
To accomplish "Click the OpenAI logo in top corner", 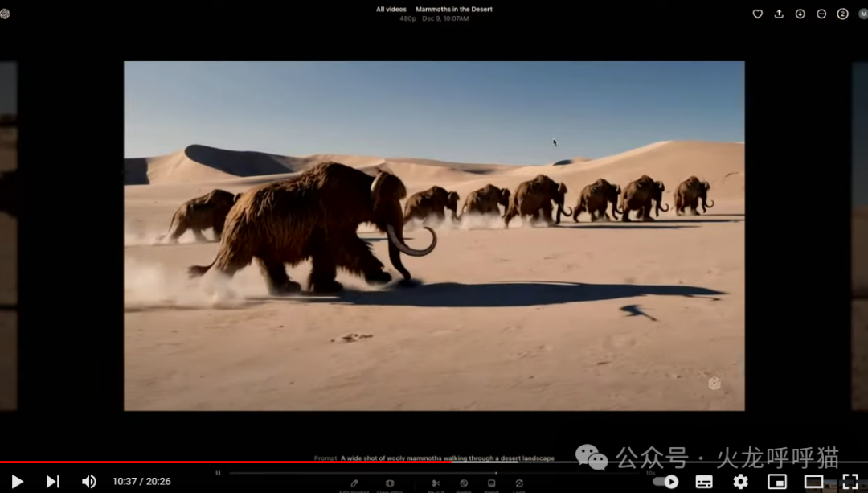I will (5, 14).
